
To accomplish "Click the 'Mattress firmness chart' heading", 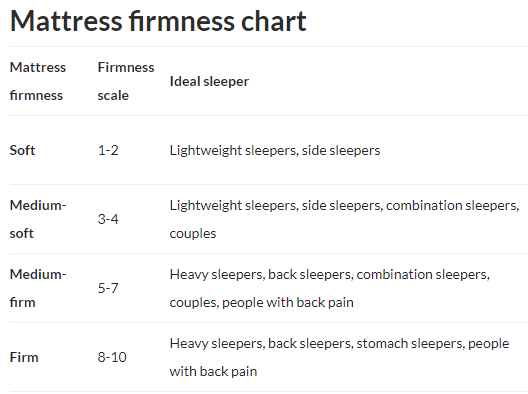I will (158, 22).
